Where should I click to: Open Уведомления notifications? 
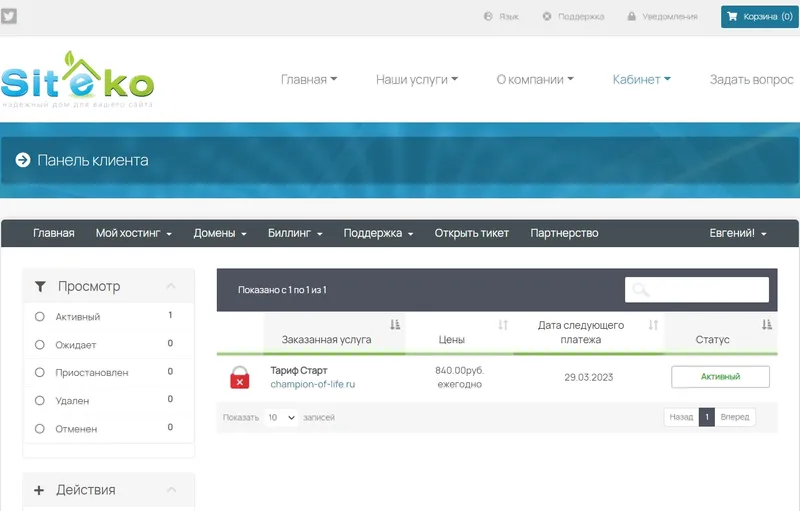662,16
